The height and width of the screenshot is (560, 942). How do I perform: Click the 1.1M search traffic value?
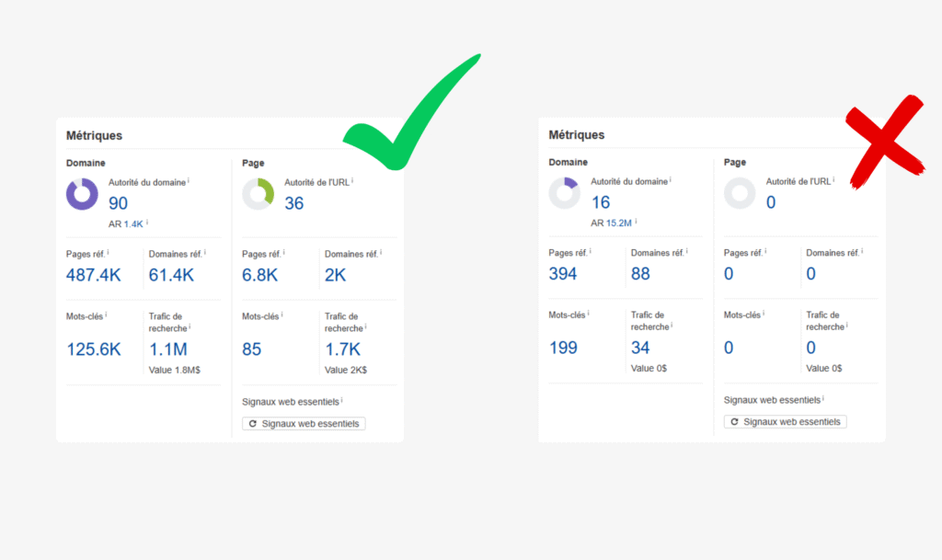click(x=168, y=349)
